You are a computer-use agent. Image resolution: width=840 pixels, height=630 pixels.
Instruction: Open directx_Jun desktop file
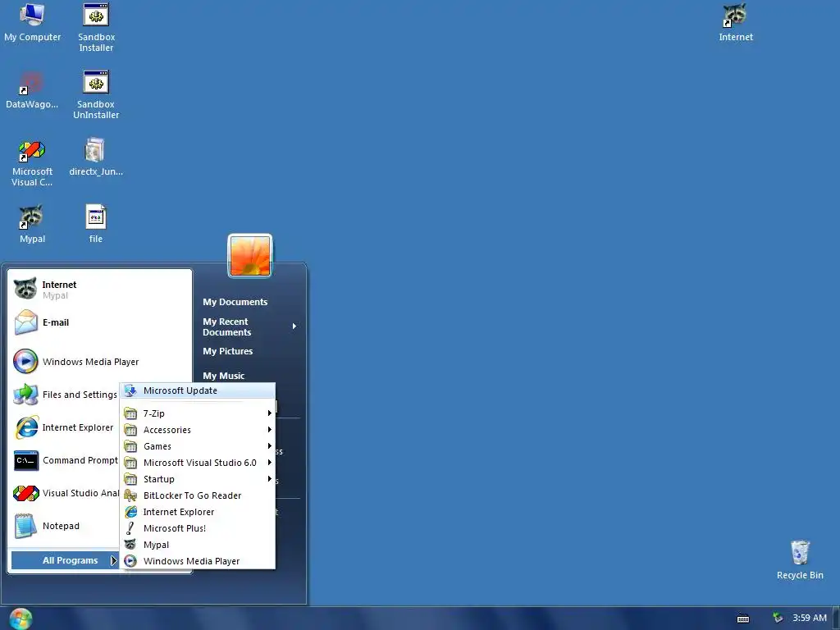coord(96,157)
